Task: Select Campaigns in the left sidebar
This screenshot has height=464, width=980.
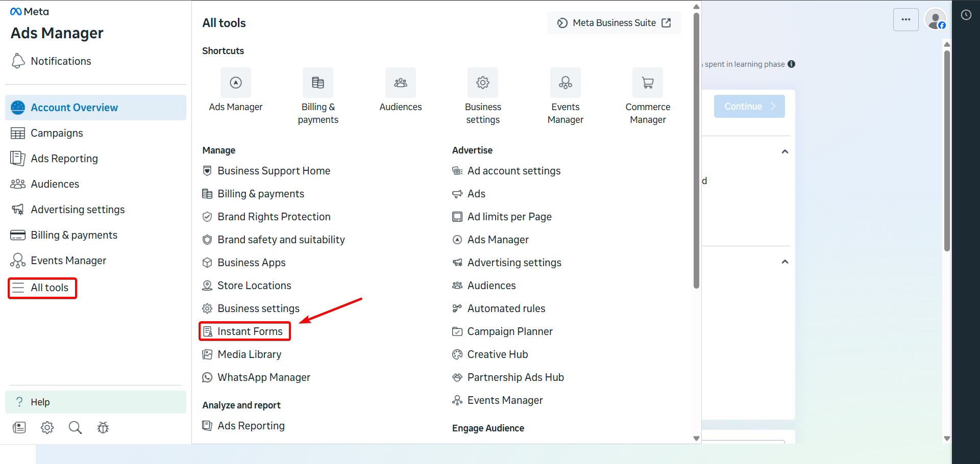Action: click(x=56, y=133)
